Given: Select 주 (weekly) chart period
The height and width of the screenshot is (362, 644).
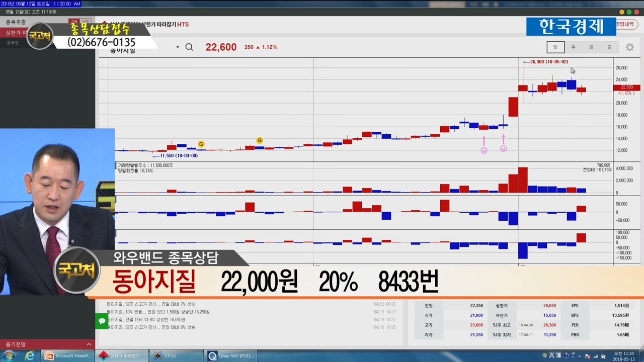Looking at the screenshot, I should pyautogui.click(x=573, y=47).
